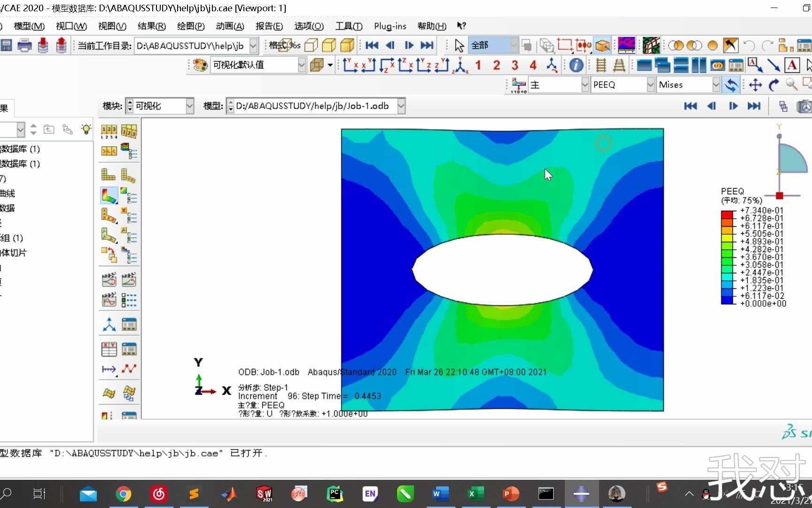Click the camera icon in context bar
The width and height of the screenshot is (812, 508).
[804, 106]
